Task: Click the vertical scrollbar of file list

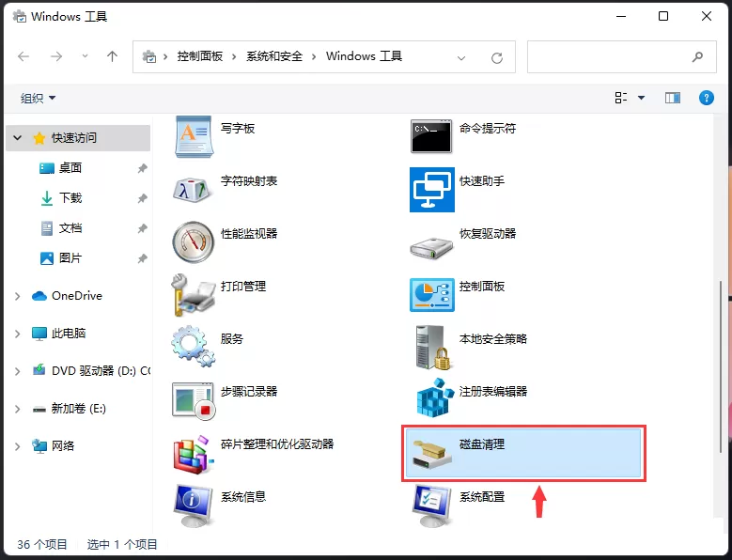Action: click(722, 367)
